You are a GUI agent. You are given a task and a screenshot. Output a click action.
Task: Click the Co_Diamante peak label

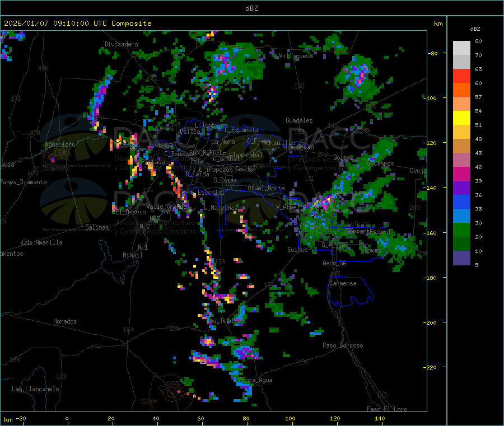(x=51, y=168)
